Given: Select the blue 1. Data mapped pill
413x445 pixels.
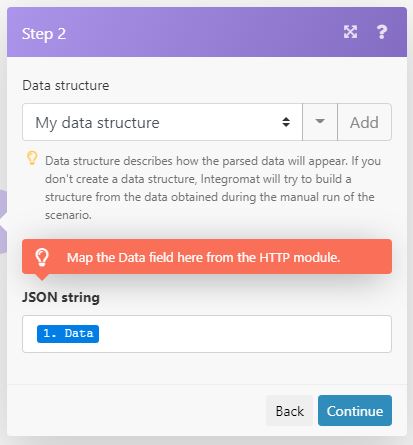Looking at the screenshot, I should (x=68, y=334).
